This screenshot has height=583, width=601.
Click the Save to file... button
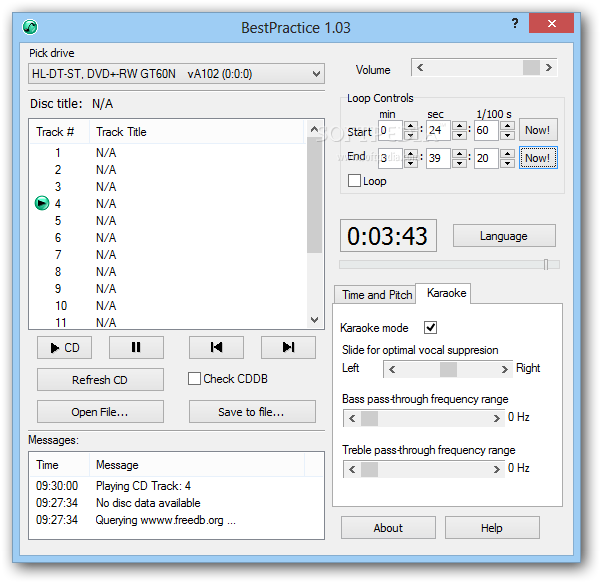pos(252,412)
